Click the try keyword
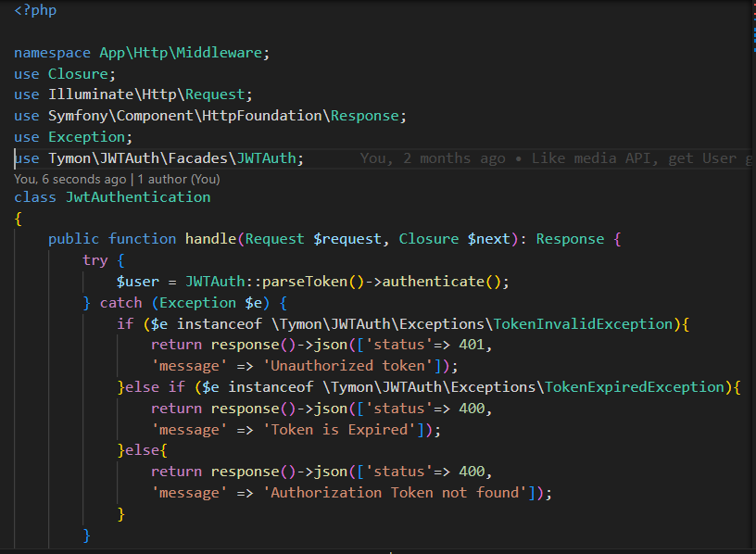 [95, 260]
